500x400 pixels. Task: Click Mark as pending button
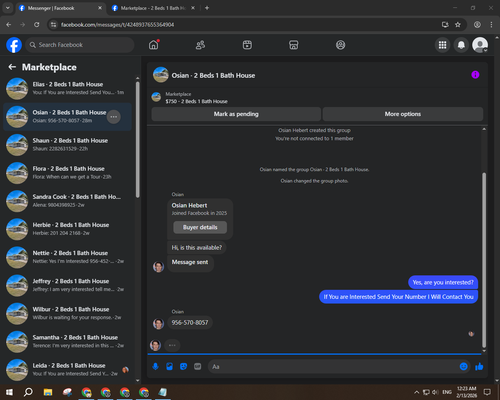coord(236,114)
